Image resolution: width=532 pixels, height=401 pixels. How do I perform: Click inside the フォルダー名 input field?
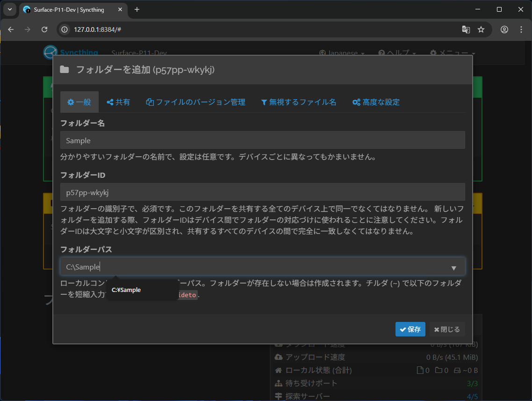(262, 140)
